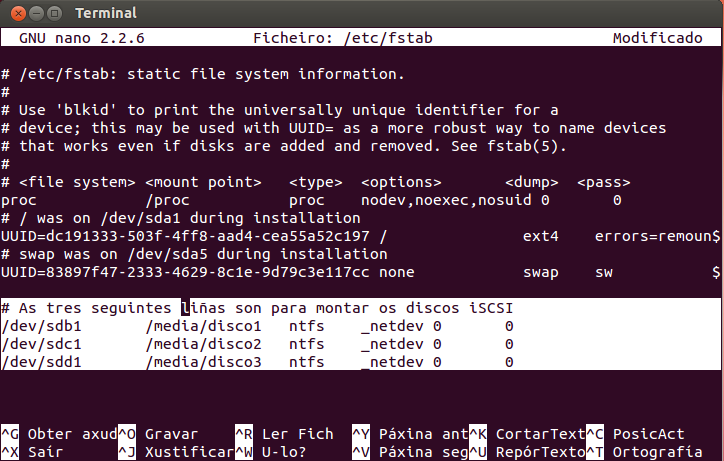This screenshot has width=724, height=461.
Task: Click the UUID=dc191333 root entry
Action: [x=185, y=236]
